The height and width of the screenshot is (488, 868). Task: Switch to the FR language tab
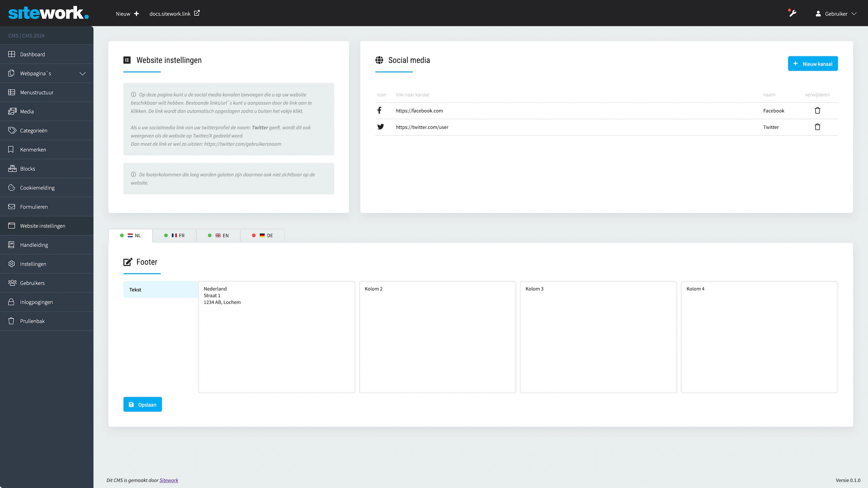point(174,235)
